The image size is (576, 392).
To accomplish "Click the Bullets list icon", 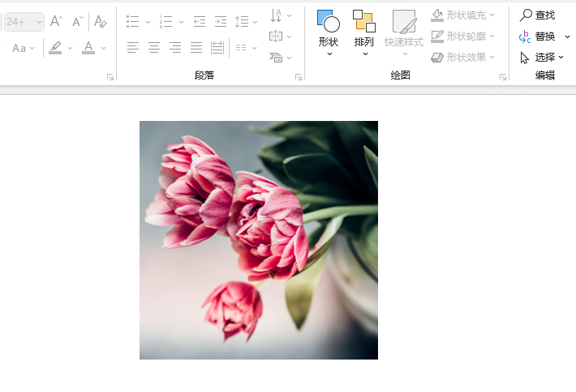I will point(132,22).
